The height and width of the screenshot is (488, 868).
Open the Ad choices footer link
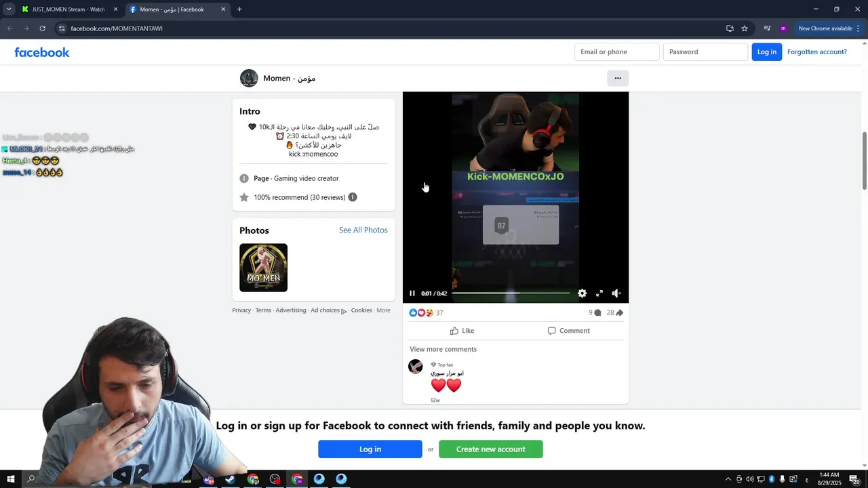pyautogui.click(x=328, y=310)
